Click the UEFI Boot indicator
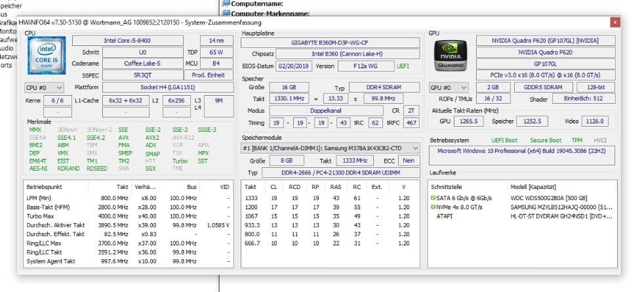Screen dimensions: 644x292 pos(504,140)
